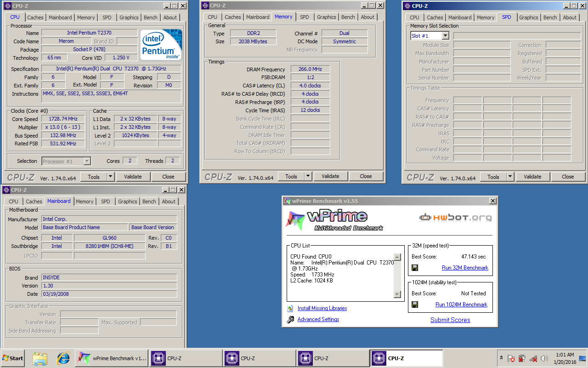
Task: Select Memory tab in Mainboard window
Action: [85, 201]
